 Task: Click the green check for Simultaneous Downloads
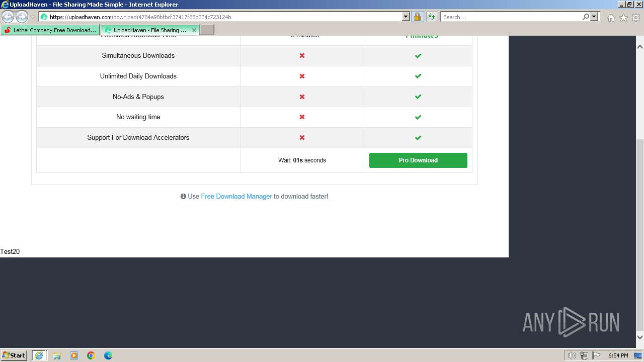[418, 56]
